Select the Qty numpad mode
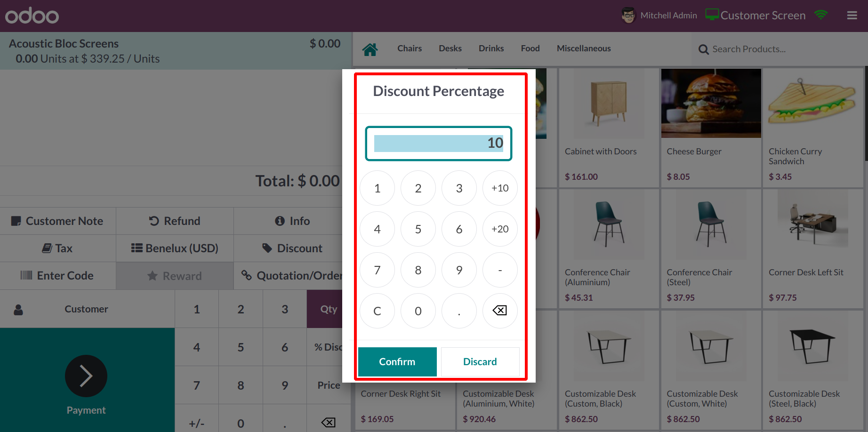 coord(329,309)
